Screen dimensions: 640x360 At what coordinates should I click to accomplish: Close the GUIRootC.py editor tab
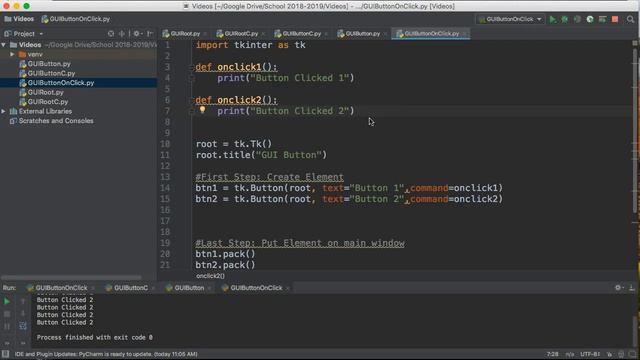(263, 34)
